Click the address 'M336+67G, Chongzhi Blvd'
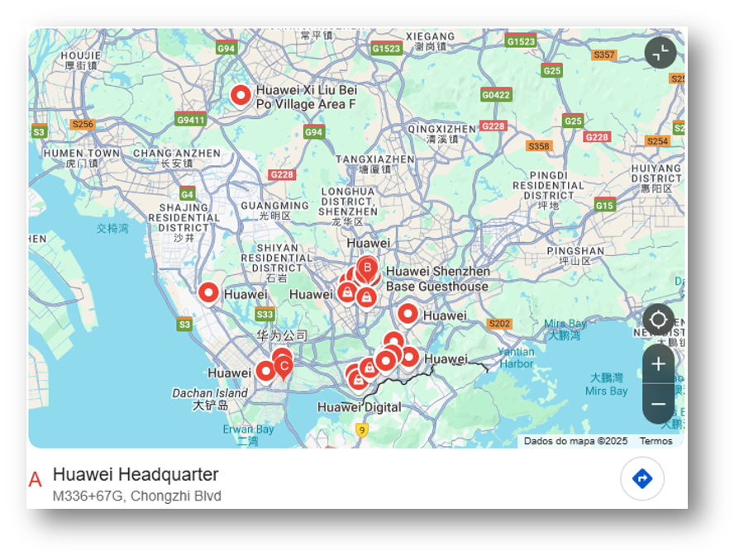 pyautogui.click(x=136, y=496)
